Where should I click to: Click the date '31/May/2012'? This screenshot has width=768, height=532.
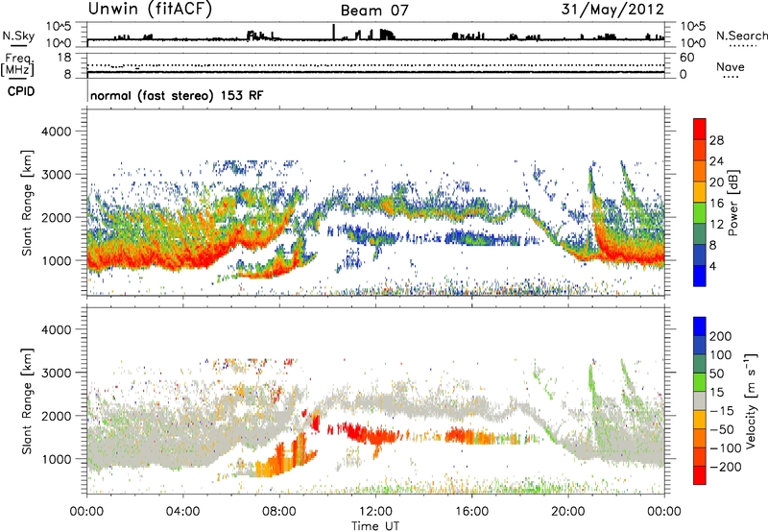pos(612,10)
